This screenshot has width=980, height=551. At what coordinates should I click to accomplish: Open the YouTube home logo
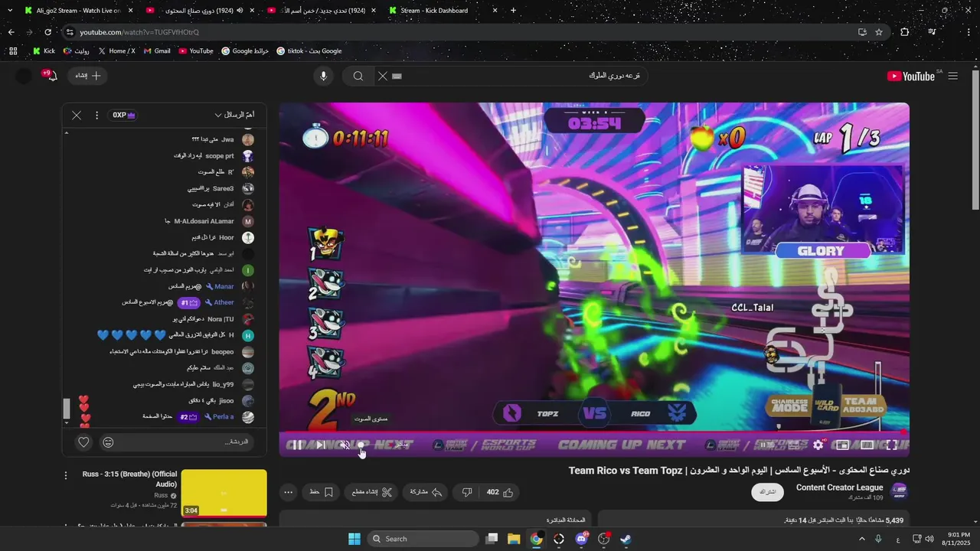click(x=912, y=76)
